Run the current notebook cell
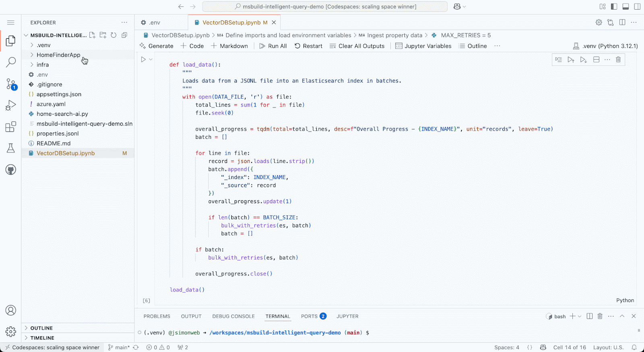The height and width of the screenshot is (352, 644). pos(143,60)
